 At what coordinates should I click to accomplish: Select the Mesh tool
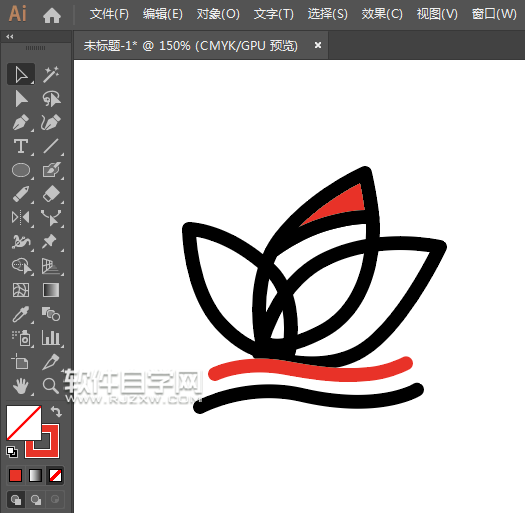pos(21,290)
